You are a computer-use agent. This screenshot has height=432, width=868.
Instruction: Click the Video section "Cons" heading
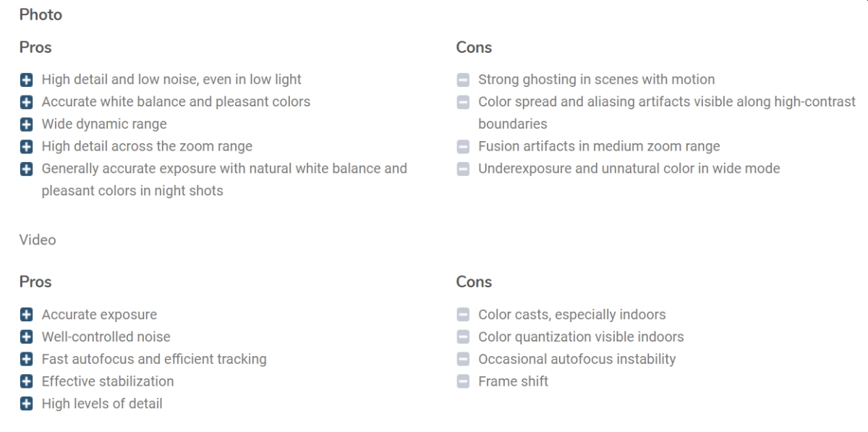tap(474, 281)
